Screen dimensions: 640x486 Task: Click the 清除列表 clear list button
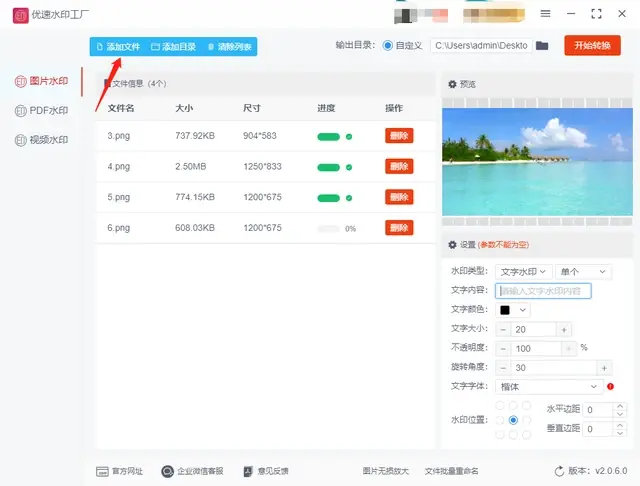click(230, 47)
